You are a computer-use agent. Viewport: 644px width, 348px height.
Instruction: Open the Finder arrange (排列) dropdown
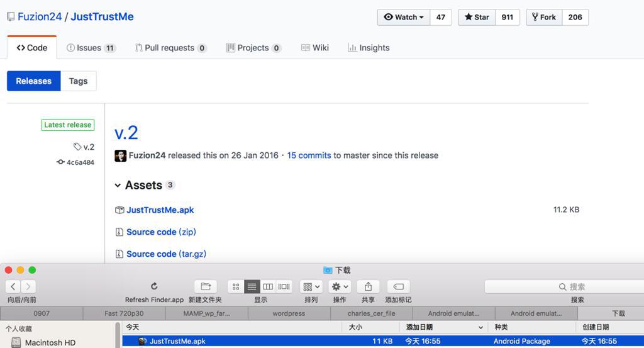pyautogui.click(x=311, y=286)
